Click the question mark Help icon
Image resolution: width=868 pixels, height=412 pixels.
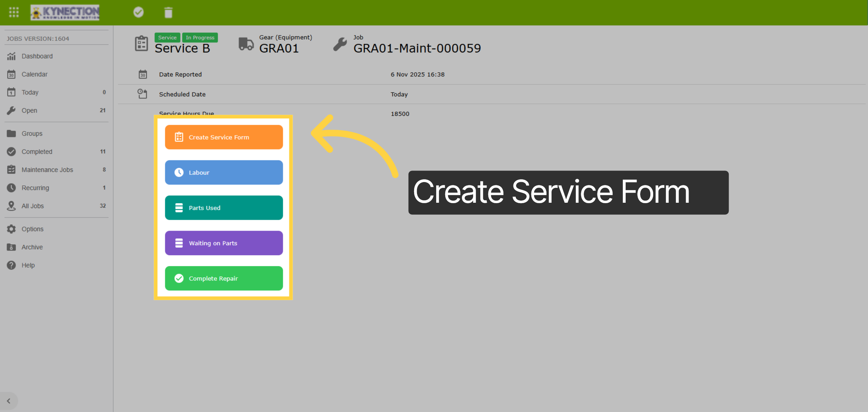pyautogui.click(x=11, y=265)
